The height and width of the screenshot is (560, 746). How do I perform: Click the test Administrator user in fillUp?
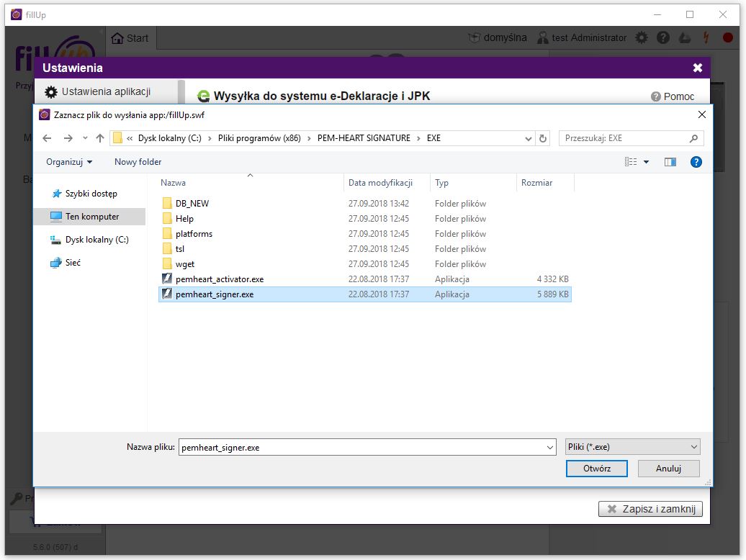[x=582, y=37]
